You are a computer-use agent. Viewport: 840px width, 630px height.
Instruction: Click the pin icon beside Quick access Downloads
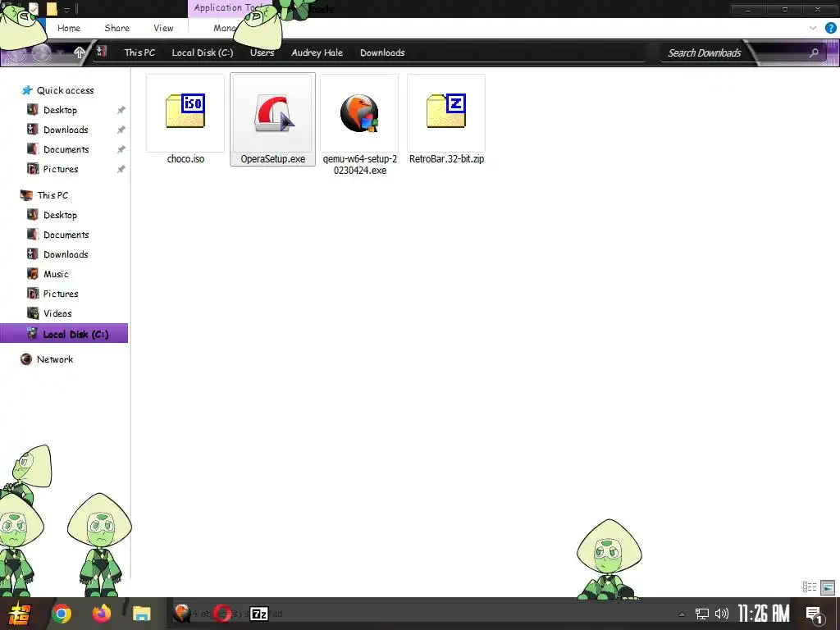(x=121, y=130)
